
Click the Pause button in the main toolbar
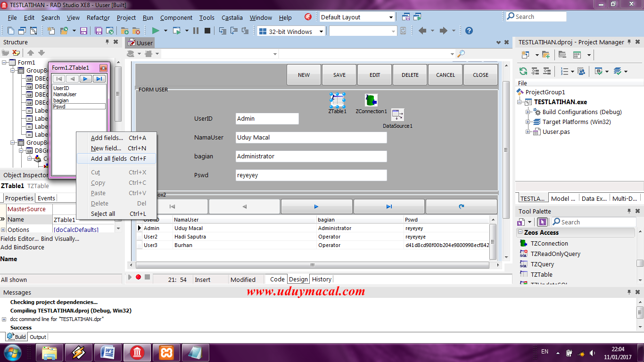196,31
